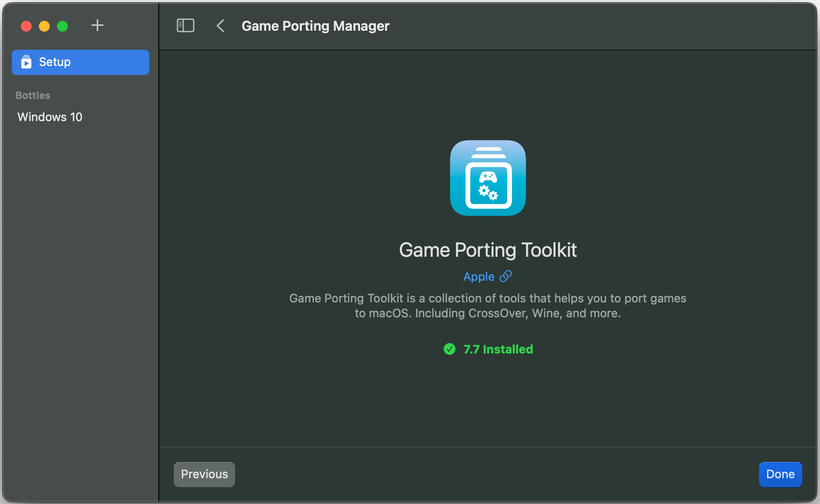This screenshot has height=504, width=820.
Task: Finish setup with the Done button
Action: (x=781, y=475)
